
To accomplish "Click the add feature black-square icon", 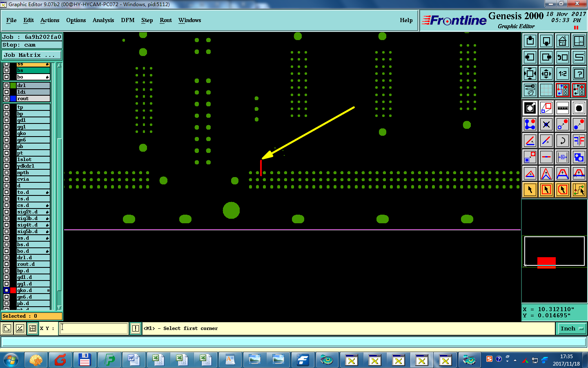I will tap(530, 108).
